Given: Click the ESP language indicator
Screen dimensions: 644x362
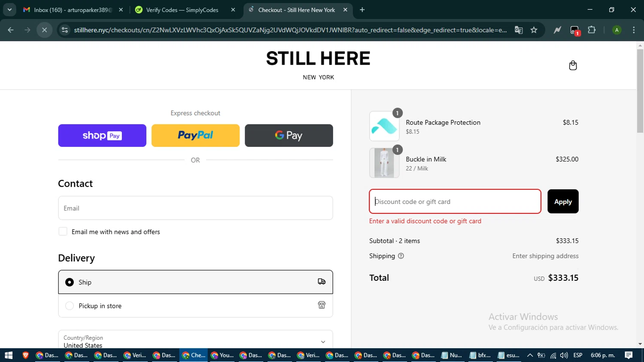Looking at the screenshot, I should (x=578, y=355).
